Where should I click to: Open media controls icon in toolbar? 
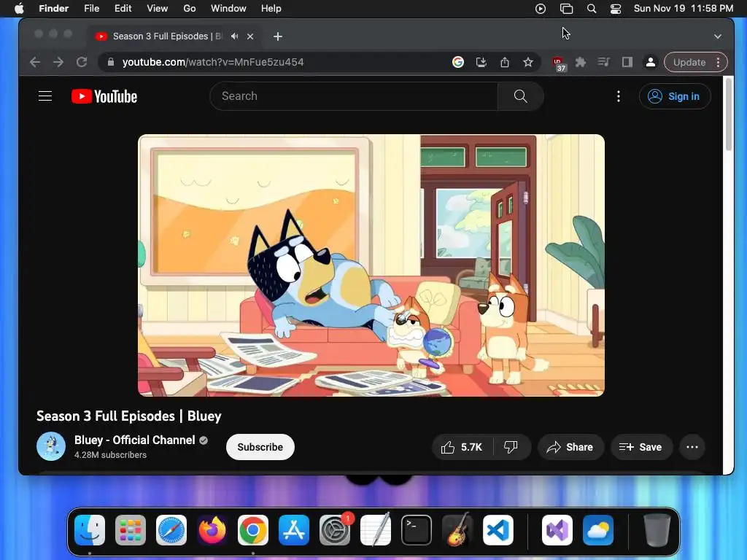point(603,62)
